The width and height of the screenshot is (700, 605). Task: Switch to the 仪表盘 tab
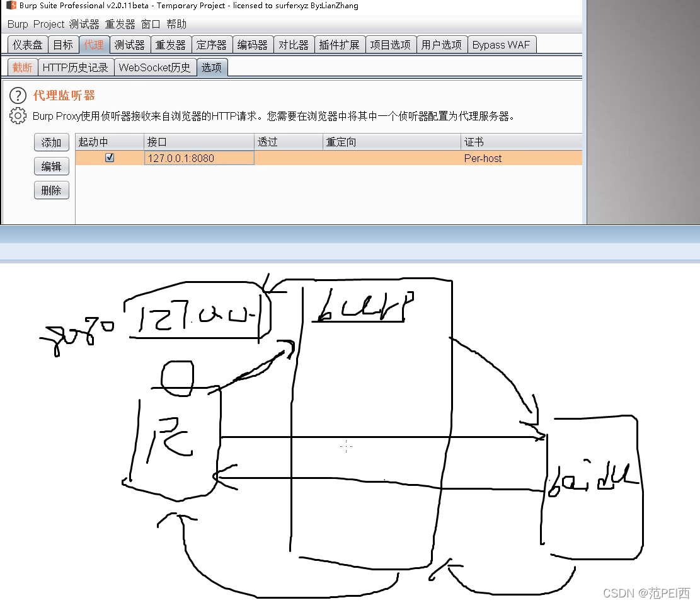tap(27, 45)
